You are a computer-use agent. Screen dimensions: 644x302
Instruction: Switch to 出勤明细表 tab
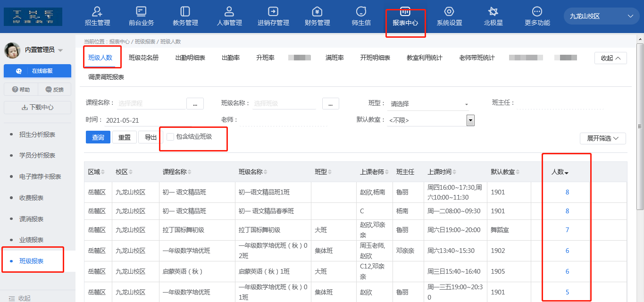coord(190,58)
